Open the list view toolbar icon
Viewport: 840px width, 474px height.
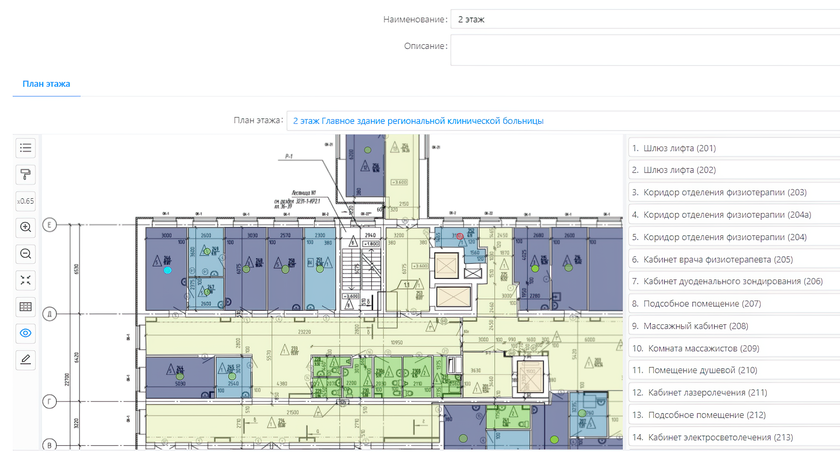[x=26, y=148]
